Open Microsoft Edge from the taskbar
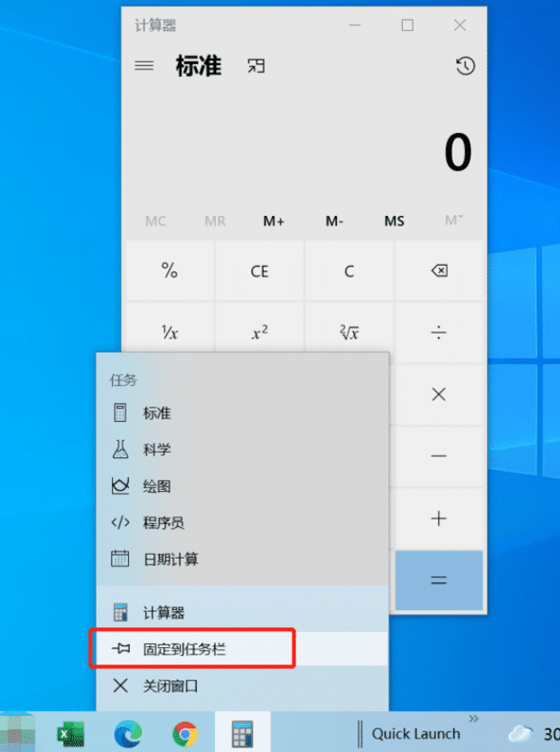 coord(128,734)
